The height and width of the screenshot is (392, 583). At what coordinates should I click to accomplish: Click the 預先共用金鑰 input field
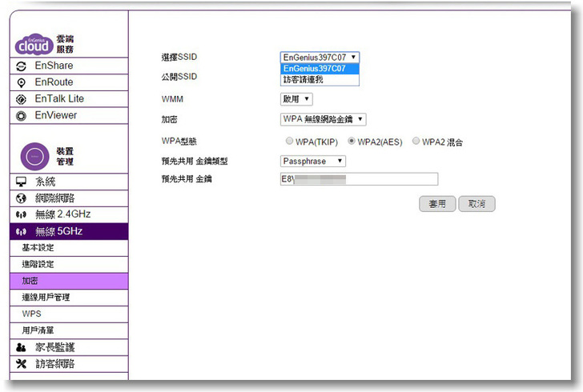coord(359,179)
